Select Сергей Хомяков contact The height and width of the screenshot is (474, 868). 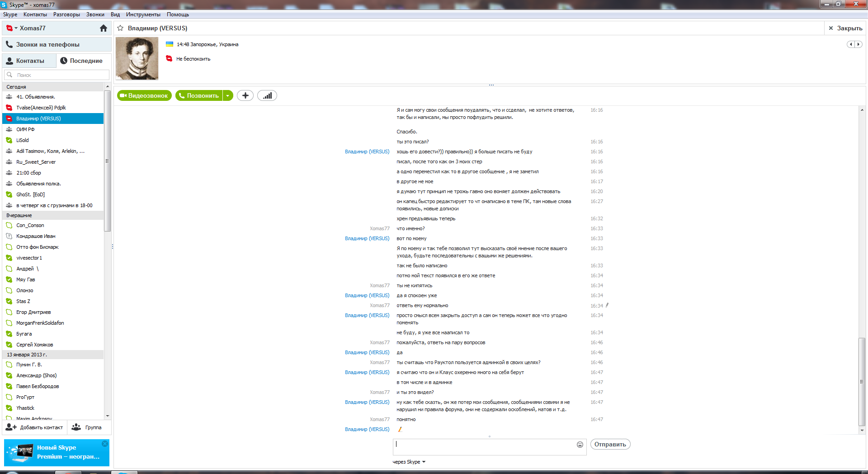click(53, 345)
